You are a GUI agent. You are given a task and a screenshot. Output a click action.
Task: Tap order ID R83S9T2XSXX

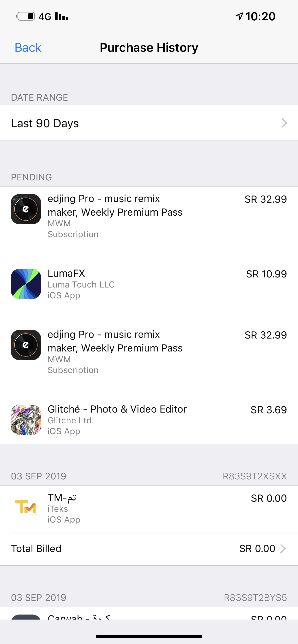255,476
